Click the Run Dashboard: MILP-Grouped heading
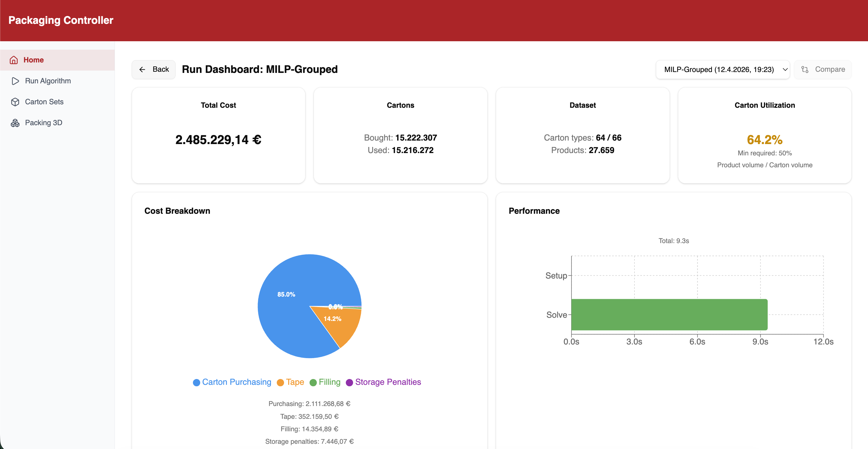 coord(260,69)
